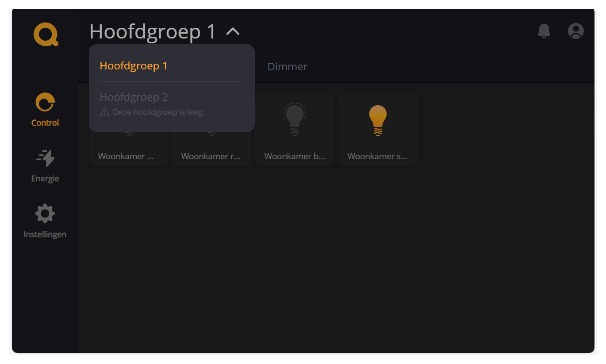Open Instellingen gear icon
This screenshot has width=606, height=364.
(x=45, y=214)
